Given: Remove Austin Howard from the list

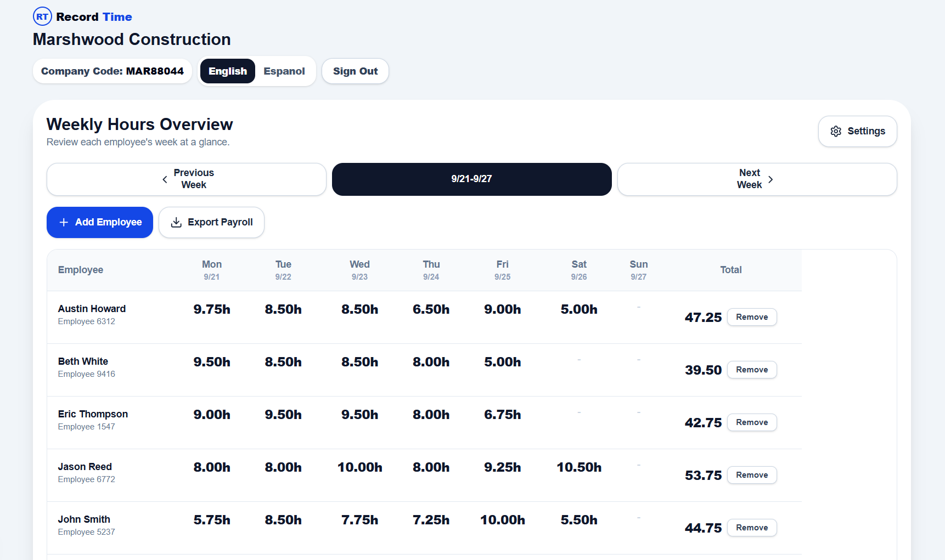Looking at the screenshot, I should (x=752, y=317).
